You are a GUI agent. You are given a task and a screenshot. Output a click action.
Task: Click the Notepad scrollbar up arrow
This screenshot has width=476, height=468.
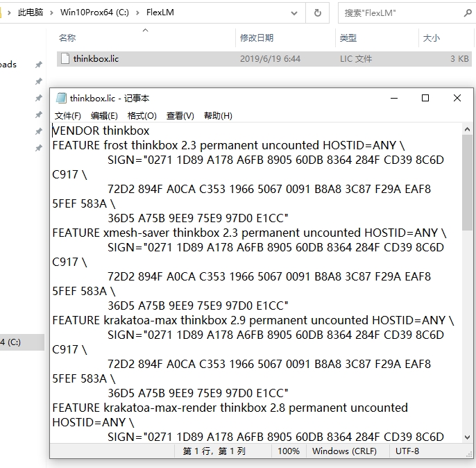point(467,129)
